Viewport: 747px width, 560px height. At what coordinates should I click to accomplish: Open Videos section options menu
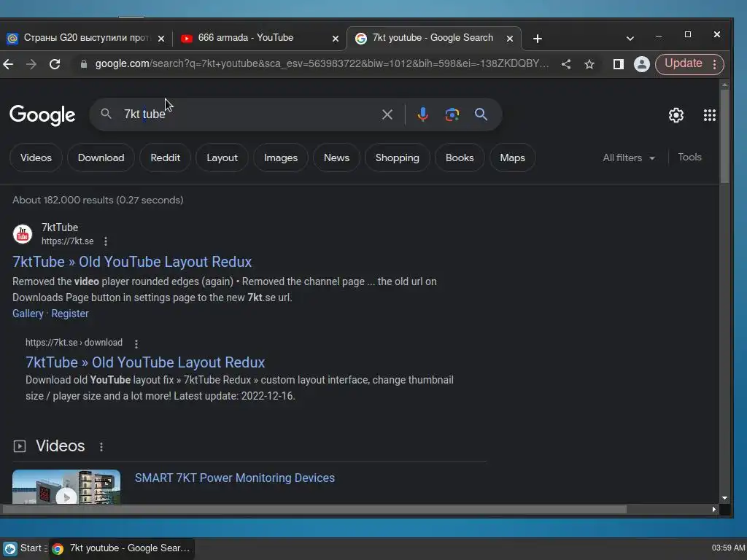pyautogui.click(x=101, y=447)
